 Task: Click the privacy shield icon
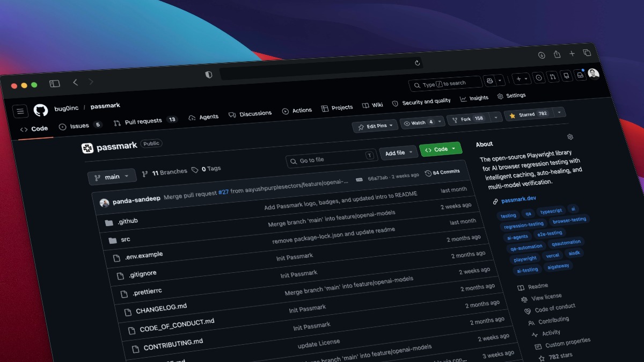[x=209, y=75]
